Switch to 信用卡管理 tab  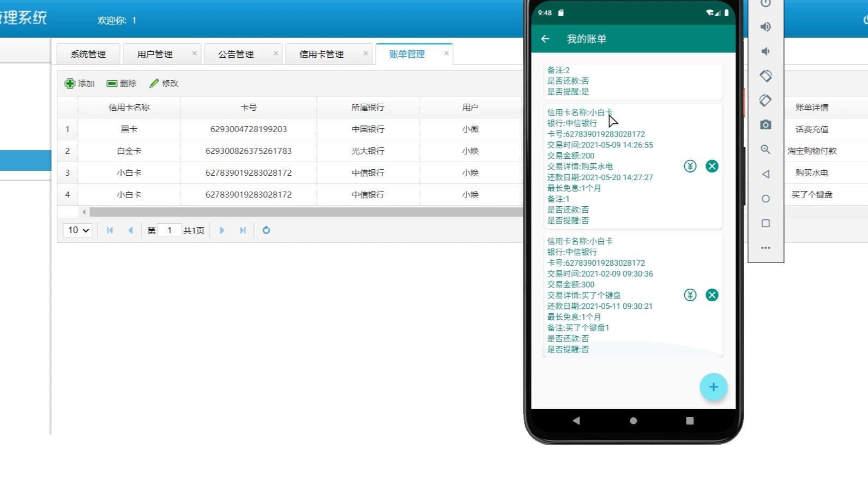pyautogui.click(x=322, y=54)
